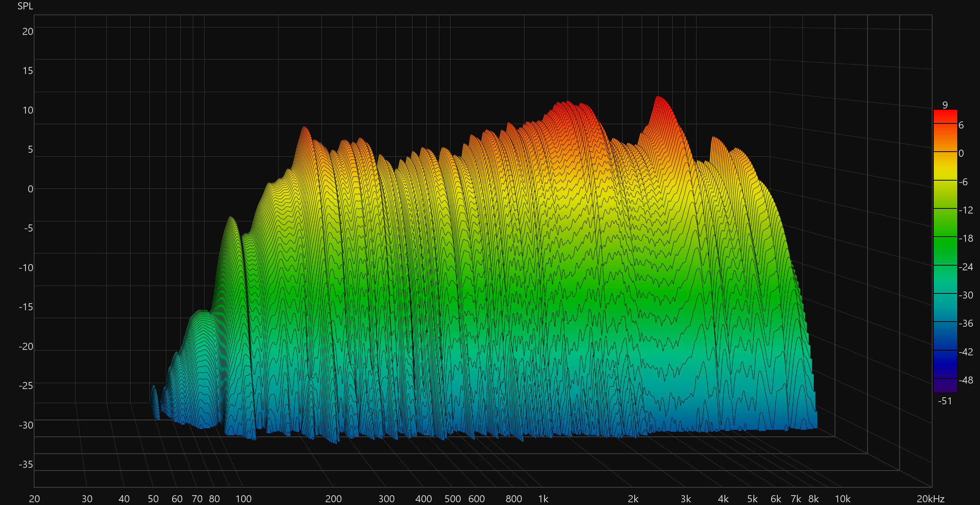Click the 100 Hz frequency axis label

pos(243,499)
